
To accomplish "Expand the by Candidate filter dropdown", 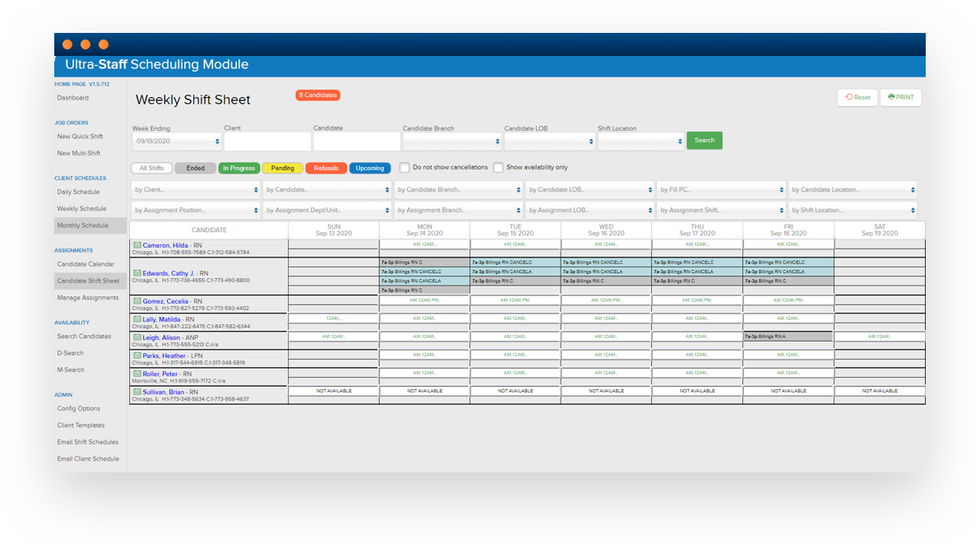I will click(327, 189).
